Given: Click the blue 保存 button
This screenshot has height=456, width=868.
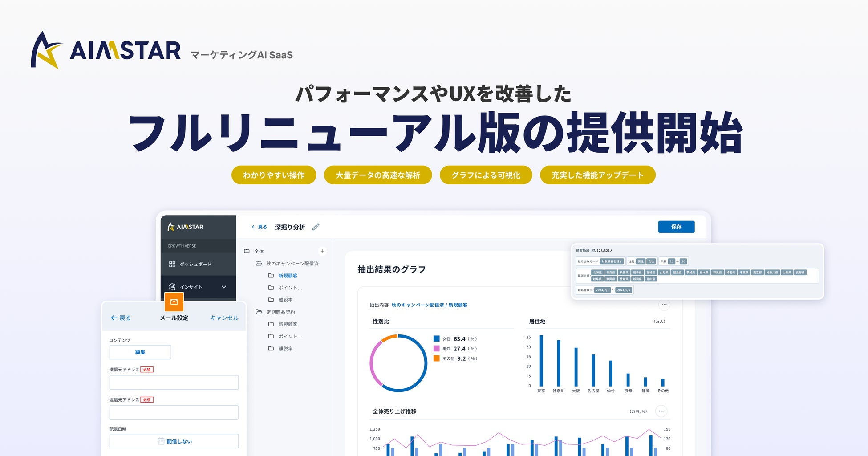Looking at the screenshot, I should pyautogui.click(x=676, y=227).
